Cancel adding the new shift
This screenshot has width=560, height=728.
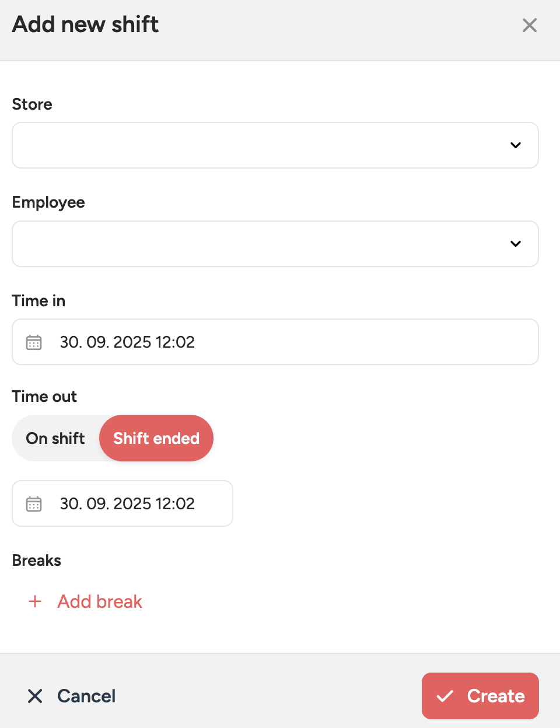[86, 696]
